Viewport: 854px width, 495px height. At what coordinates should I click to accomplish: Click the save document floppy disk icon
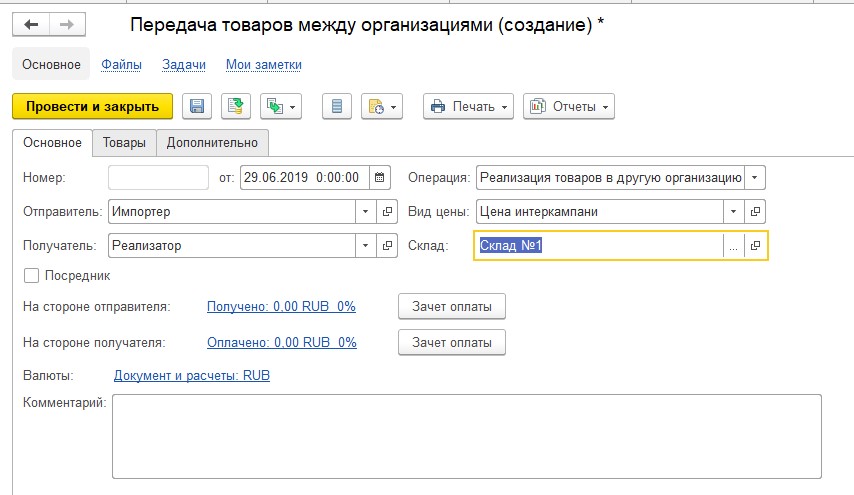click(197, 106)
